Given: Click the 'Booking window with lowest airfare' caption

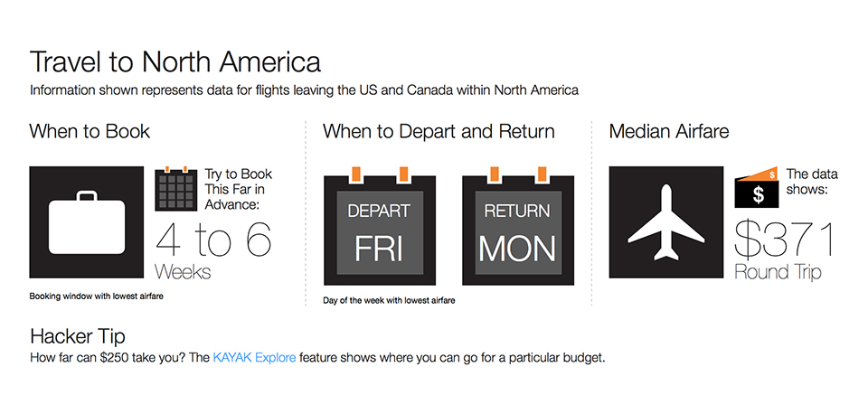Looking at the screenshot, I should pyautogui.click(x=97, y=296).
